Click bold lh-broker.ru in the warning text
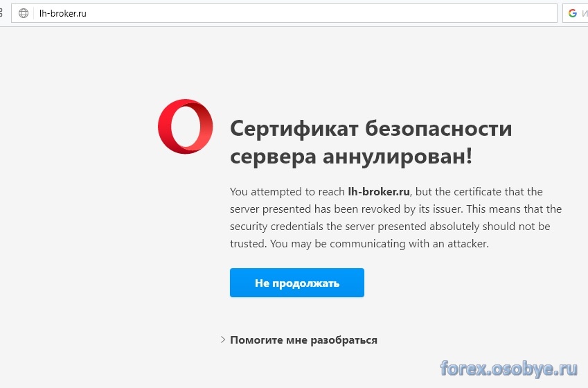Screen dimensions: 588x388 [x=380, y=191]
